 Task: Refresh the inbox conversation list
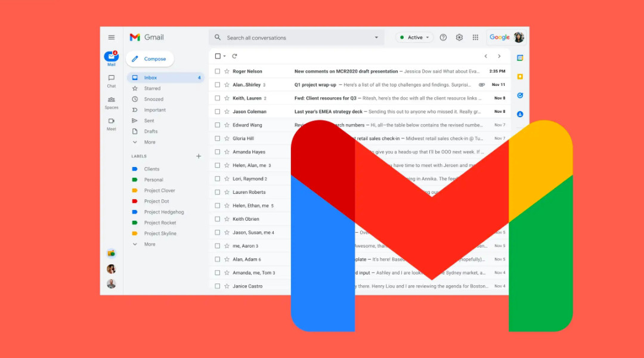[x=234, y=55]
